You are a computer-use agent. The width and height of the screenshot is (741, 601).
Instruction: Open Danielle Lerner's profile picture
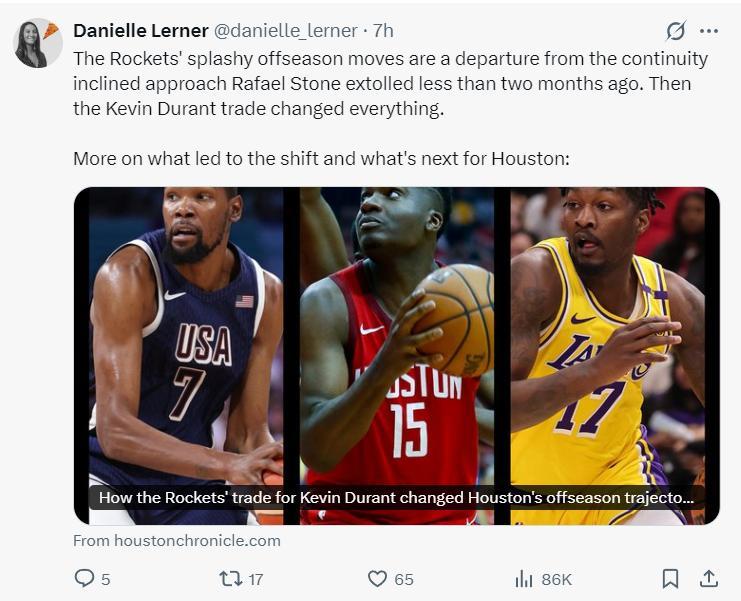click(37, 43)
